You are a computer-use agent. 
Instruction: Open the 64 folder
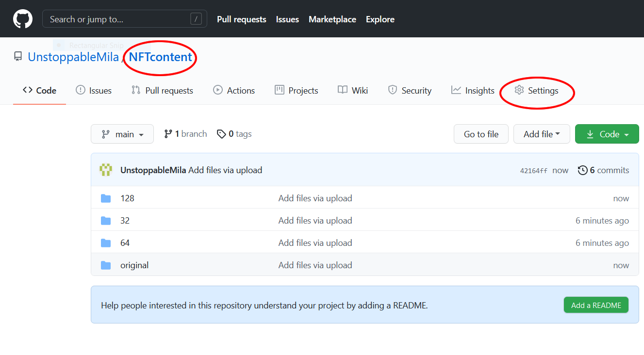(125, 242)
